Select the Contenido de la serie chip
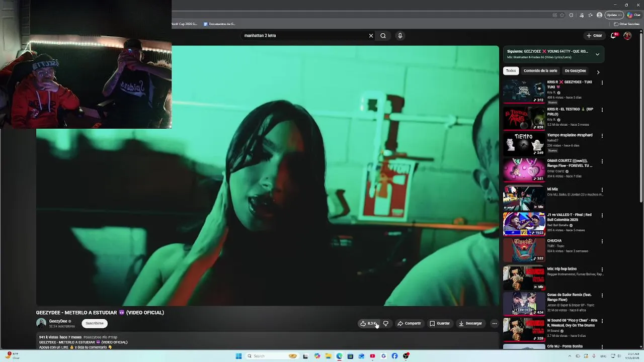 coord(540,71)
